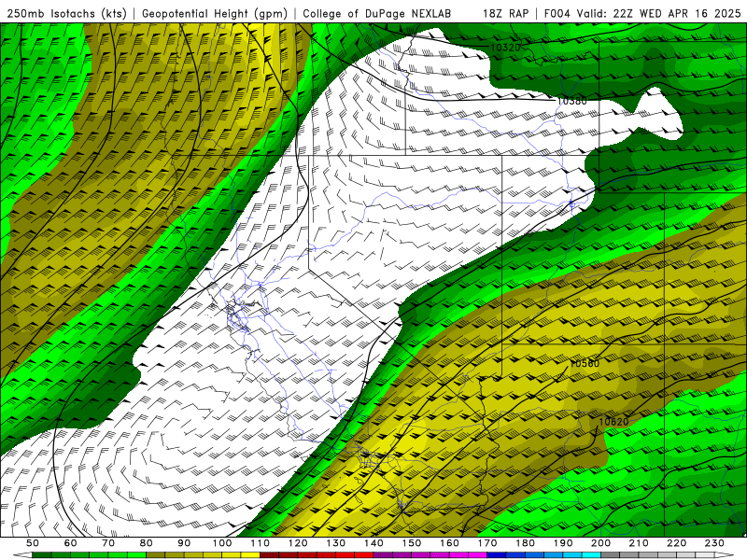
Task: Click the '250mb Isotachs (kts)' title text
Action: [67, 14]
